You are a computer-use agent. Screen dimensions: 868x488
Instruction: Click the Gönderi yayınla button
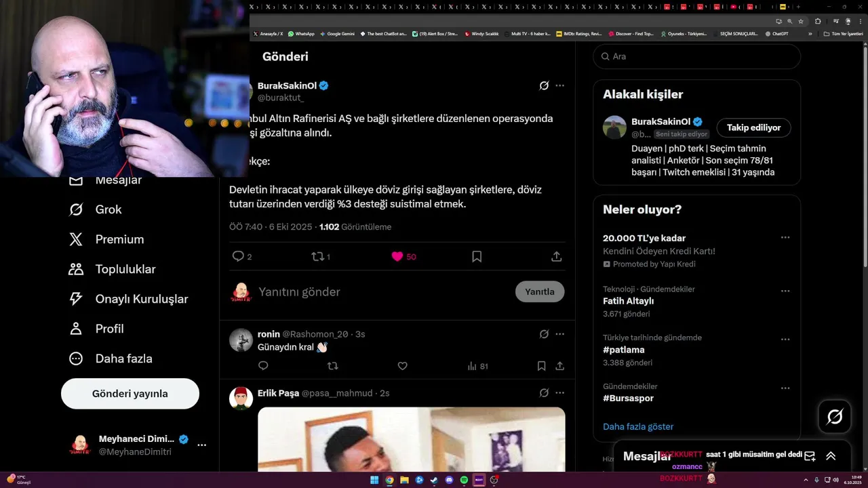[x=130, y=394]
